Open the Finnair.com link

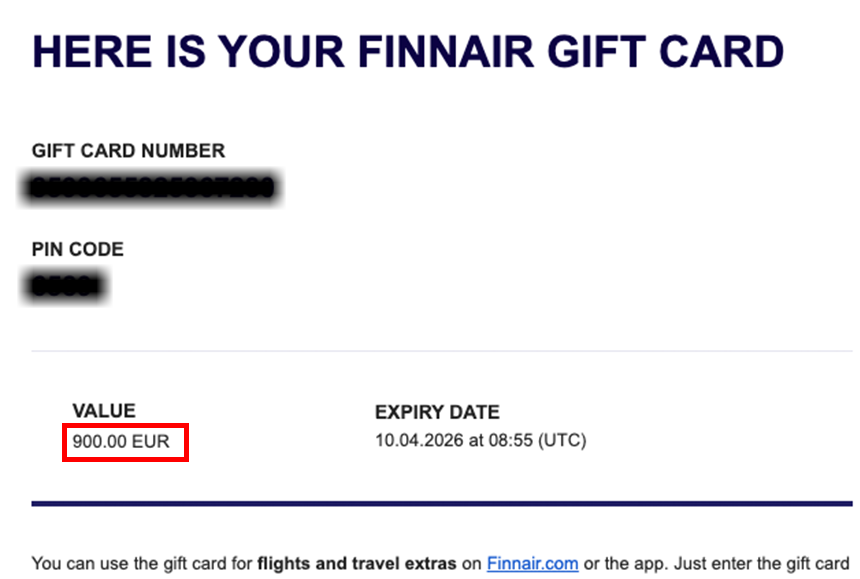532,564
